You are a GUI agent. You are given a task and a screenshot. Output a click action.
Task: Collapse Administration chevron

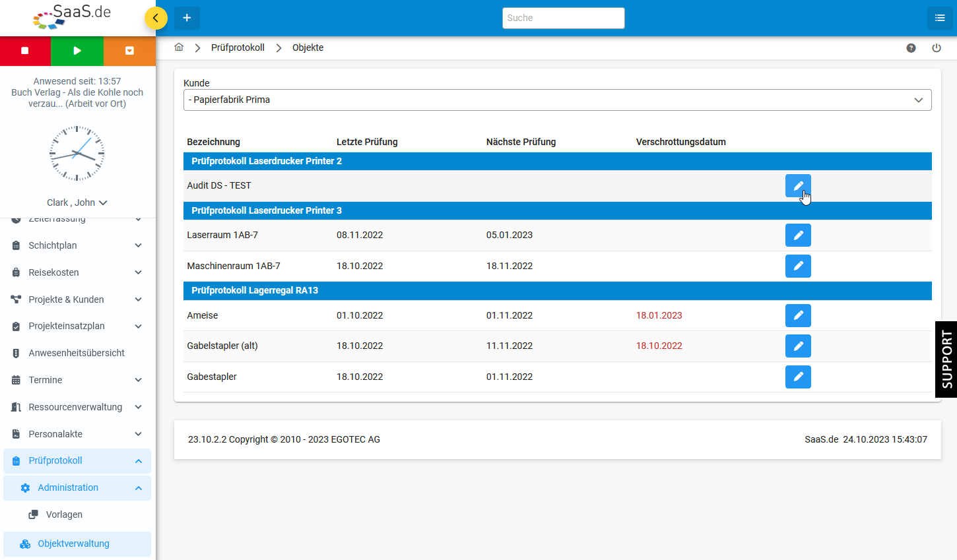point(138,488)
